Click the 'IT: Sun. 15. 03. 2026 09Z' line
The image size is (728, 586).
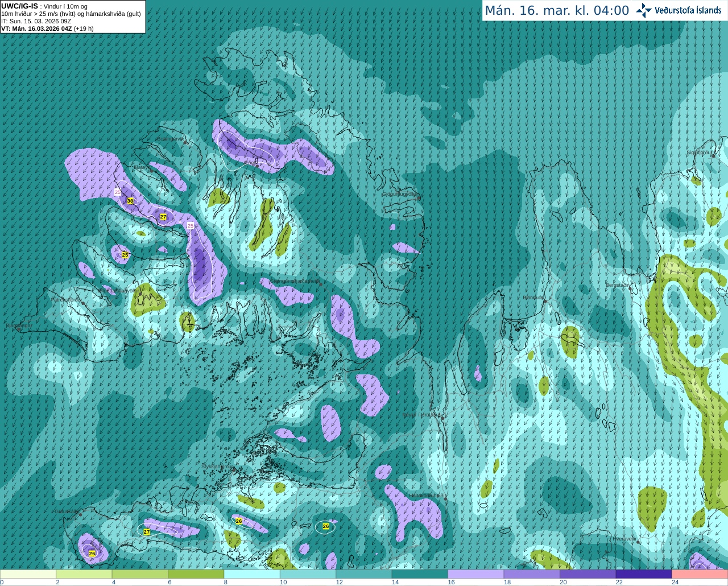(36, 21)
